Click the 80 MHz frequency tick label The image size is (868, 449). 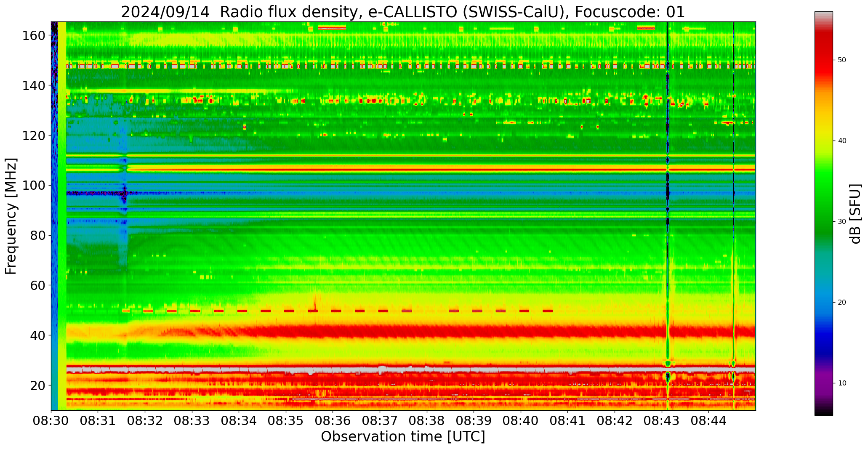click(x=37, y=236)
